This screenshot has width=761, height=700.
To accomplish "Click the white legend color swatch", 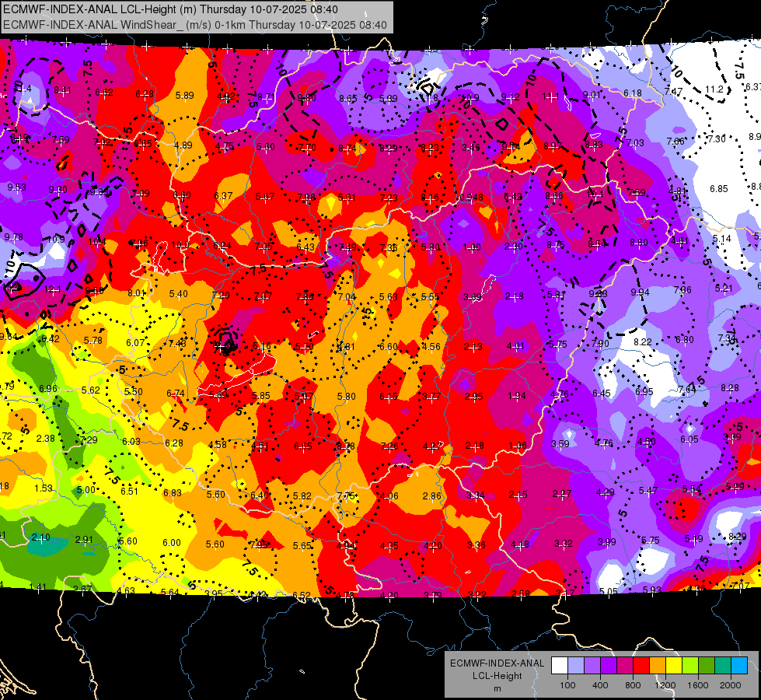I will coord(560,666).
